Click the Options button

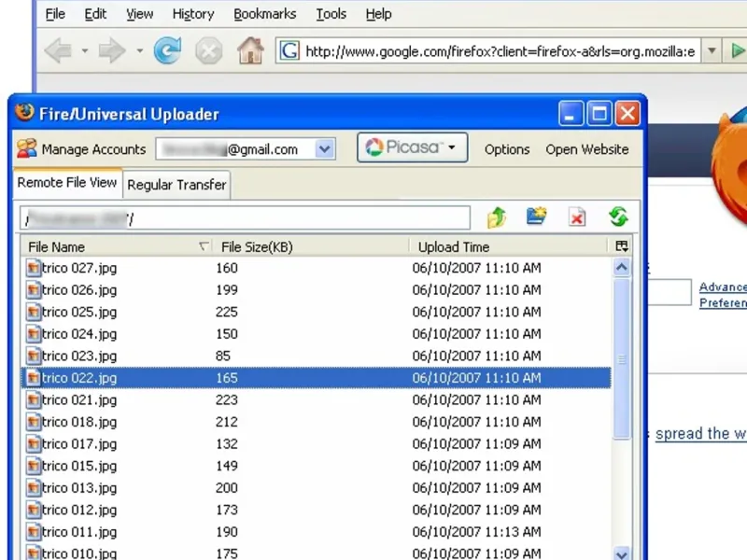507,149
